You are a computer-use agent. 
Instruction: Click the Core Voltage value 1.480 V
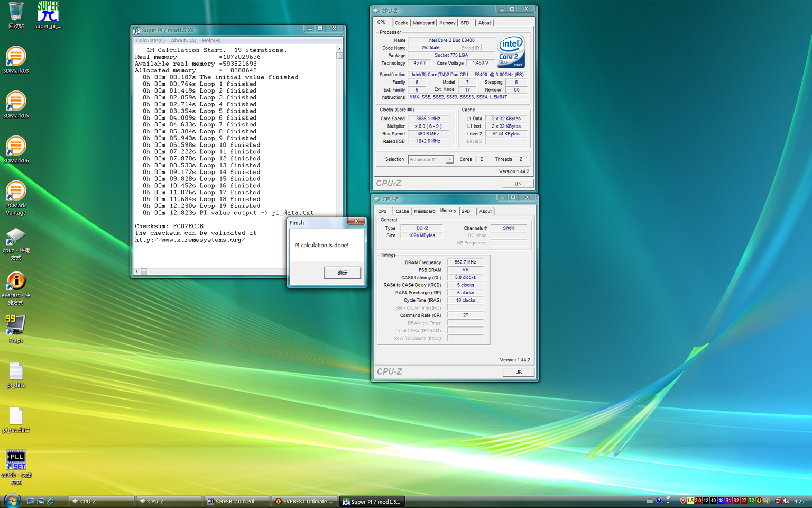[x=481, y=63]
